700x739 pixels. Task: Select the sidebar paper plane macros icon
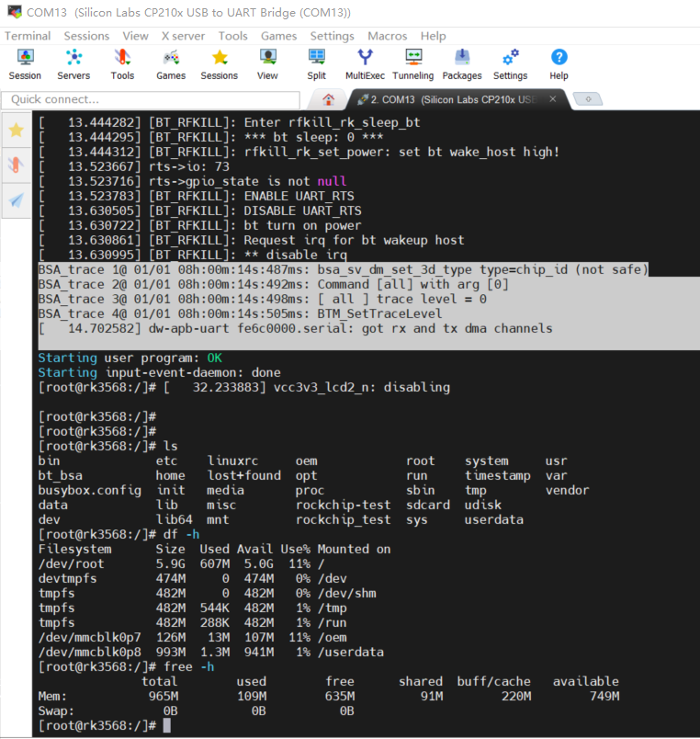(x=17, y=200)
